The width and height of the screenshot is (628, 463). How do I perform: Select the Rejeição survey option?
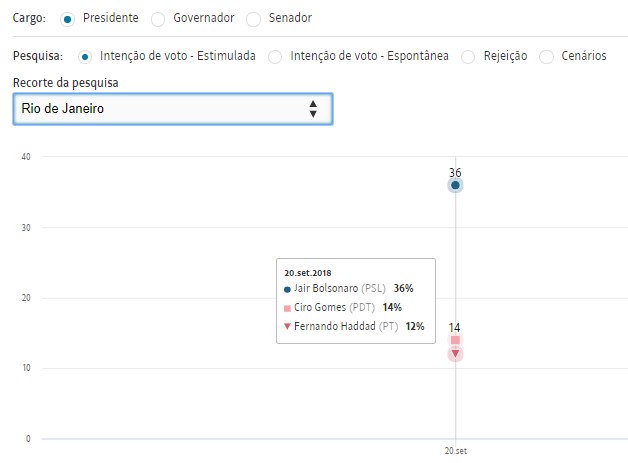(467, 56)
